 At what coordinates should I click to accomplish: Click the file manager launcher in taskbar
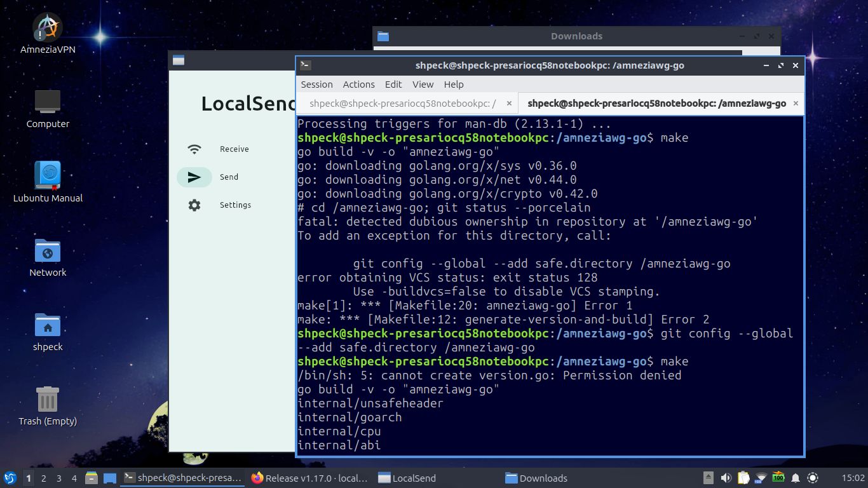92,478
